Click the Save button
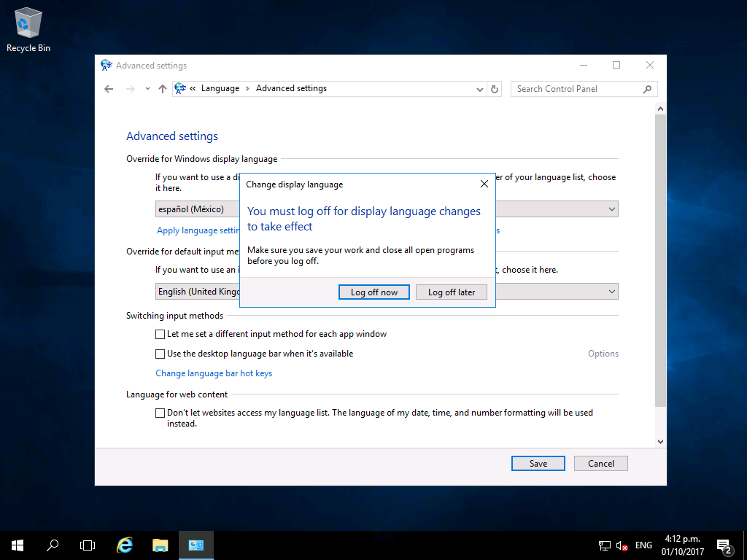Screen dimensions: 747x560 [x=538, y=463]
